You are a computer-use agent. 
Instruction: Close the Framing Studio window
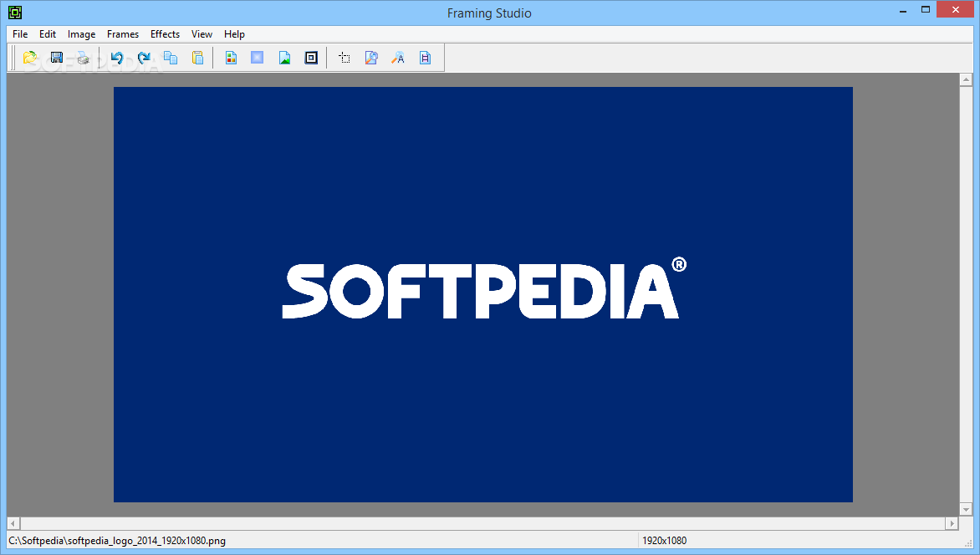pyautogui.click(x=955, y=9)
